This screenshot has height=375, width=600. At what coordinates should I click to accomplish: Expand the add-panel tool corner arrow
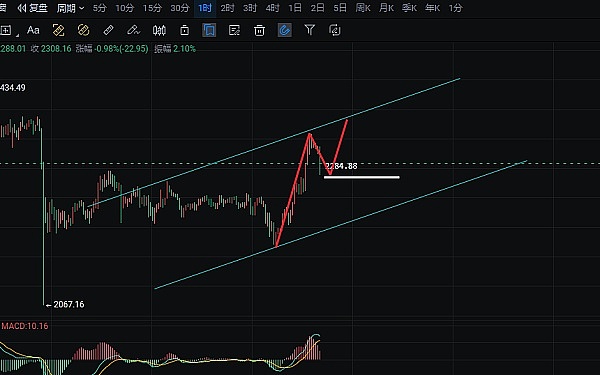click(18, 36)
